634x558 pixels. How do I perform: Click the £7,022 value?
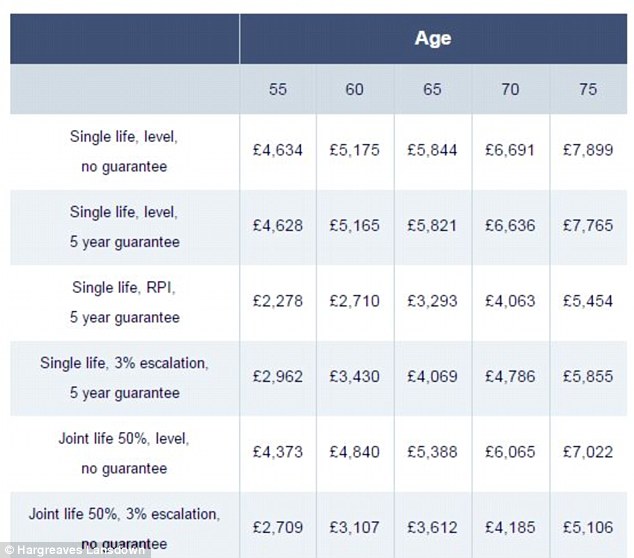588,452
